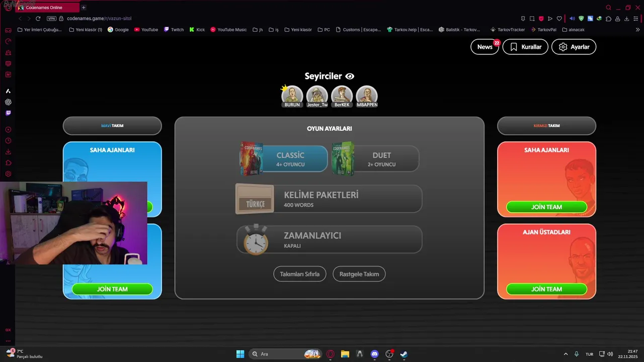This screenshot has height=362, width=644.
Task: Open Downloads icon in the sidebar
Action: (x=8, y=152)
